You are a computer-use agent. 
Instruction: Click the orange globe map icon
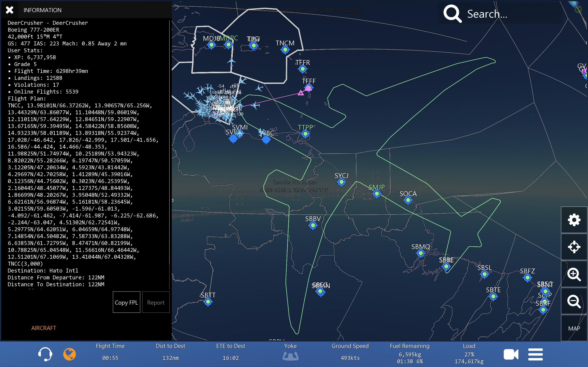[70, 354]
